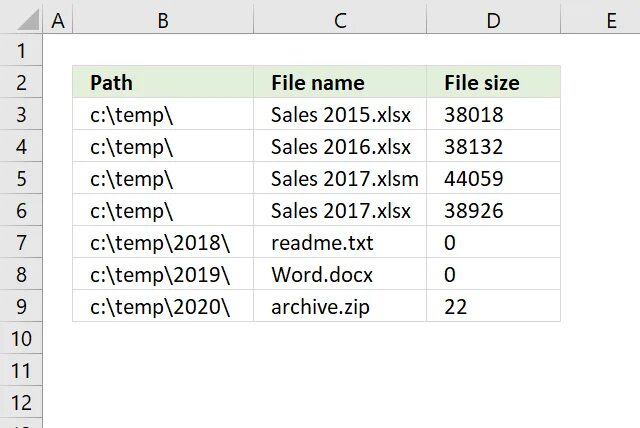Click the c:\temp\2019\ path cell
The width and height of the screenshot is (640, 428).
[163, 275]
